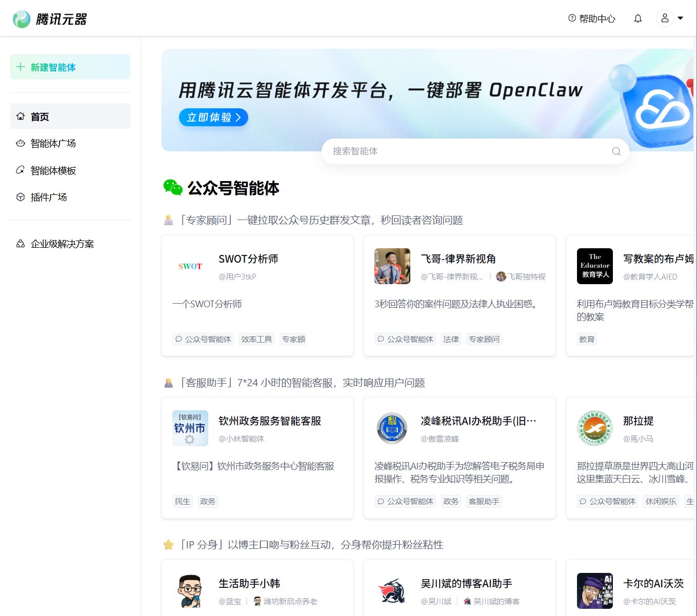
Task: Open the 卡尔的AI沃茨 agent title
Action: pos(653,584)
